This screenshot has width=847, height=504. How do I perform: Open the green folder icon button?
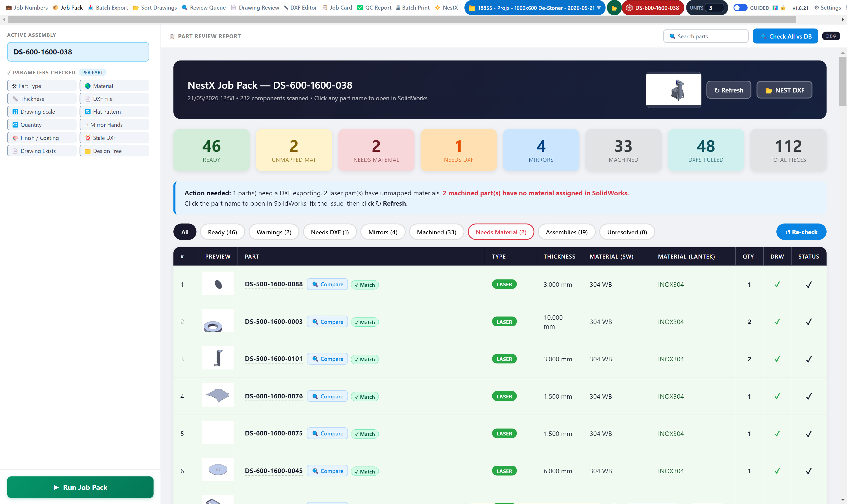(614, 8)
